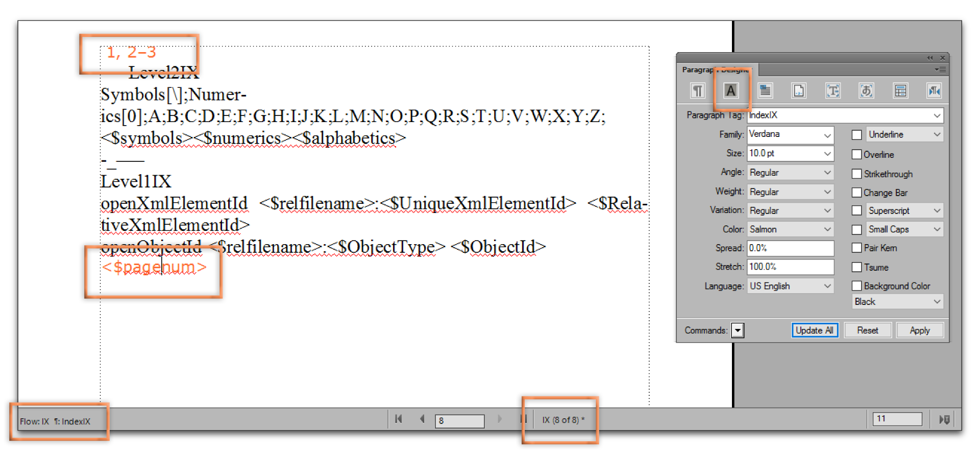Open the Direction properties icon
980x451 pixels.
934,91
